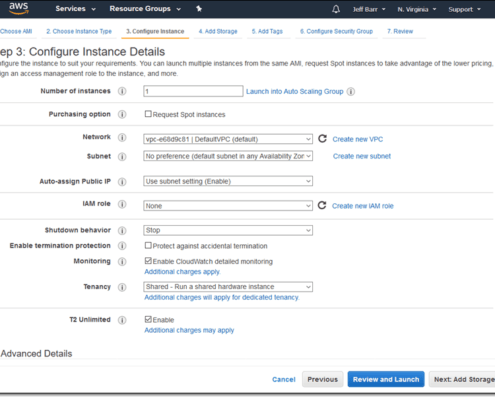This screenshot has height=400, width=495.
Task: Open Additional charges may apply link
Action: tap(189, 330)
